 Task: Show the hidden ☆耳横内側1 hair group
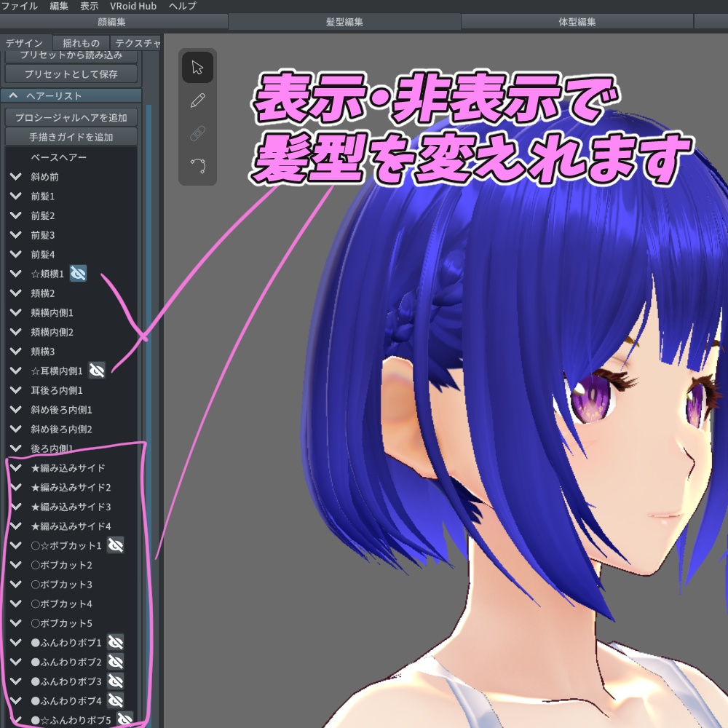click(98, 371)
